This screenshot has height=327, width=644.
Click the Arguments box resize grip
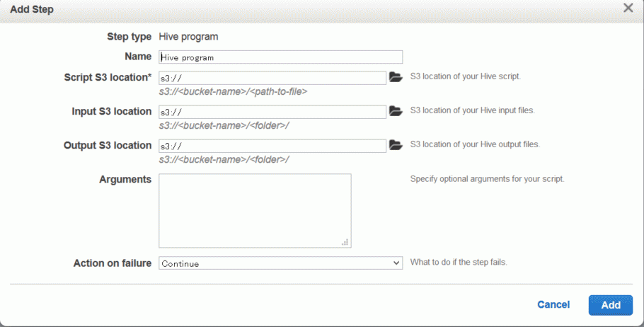345,242
